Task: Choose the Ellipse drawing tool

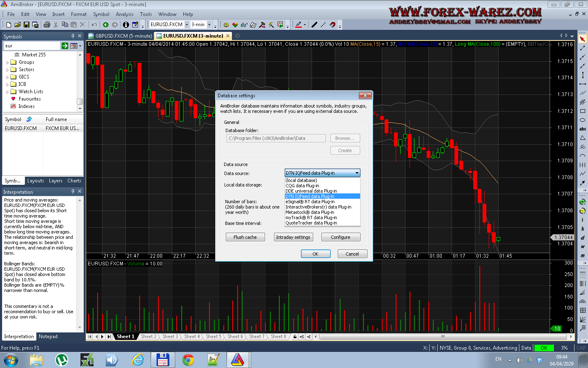Action: pos(583,120)
